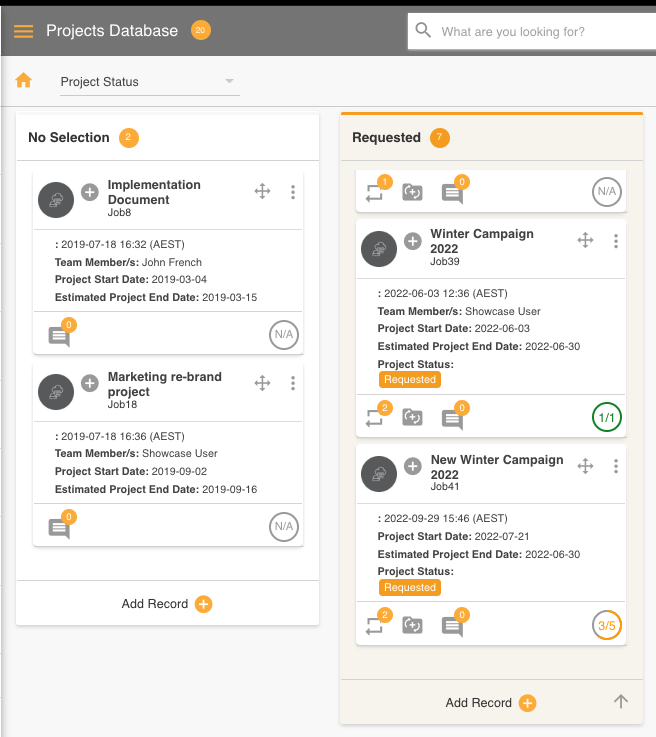Click the 3/5 progress circle on Job41
656x737 pixels.
[x=607, y=625]
